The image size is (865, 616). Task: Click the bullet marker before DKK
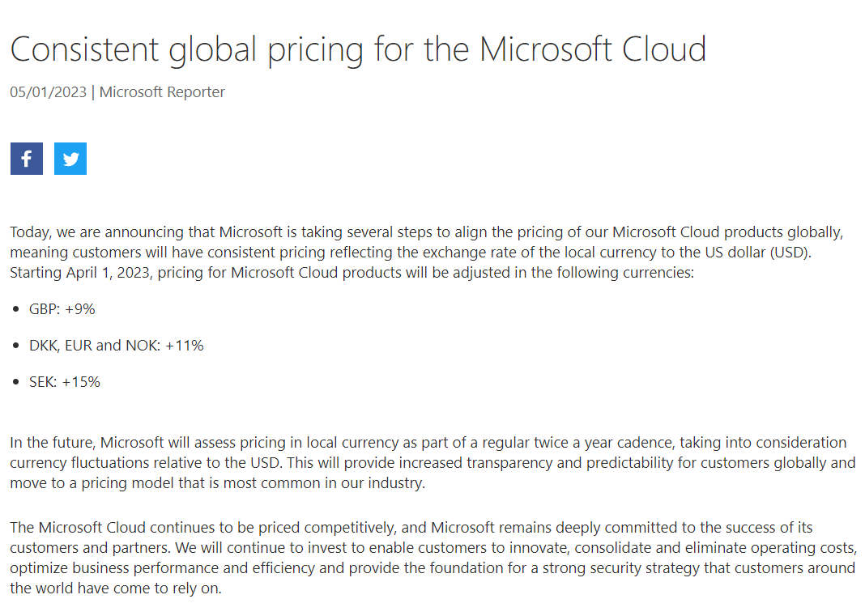tap(16, 346)
